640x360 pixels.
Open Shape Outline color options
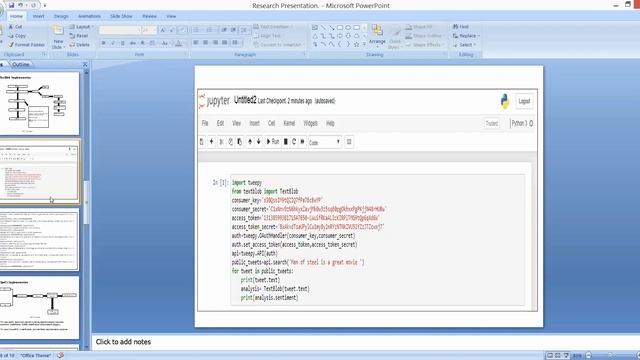tap(424, 36)
